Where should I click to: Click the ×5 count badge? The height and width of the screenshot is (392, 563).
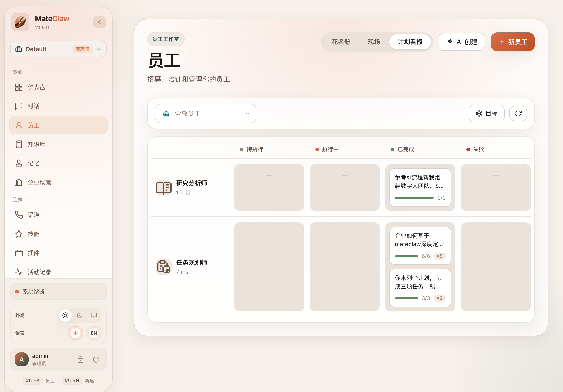point(439,256)
